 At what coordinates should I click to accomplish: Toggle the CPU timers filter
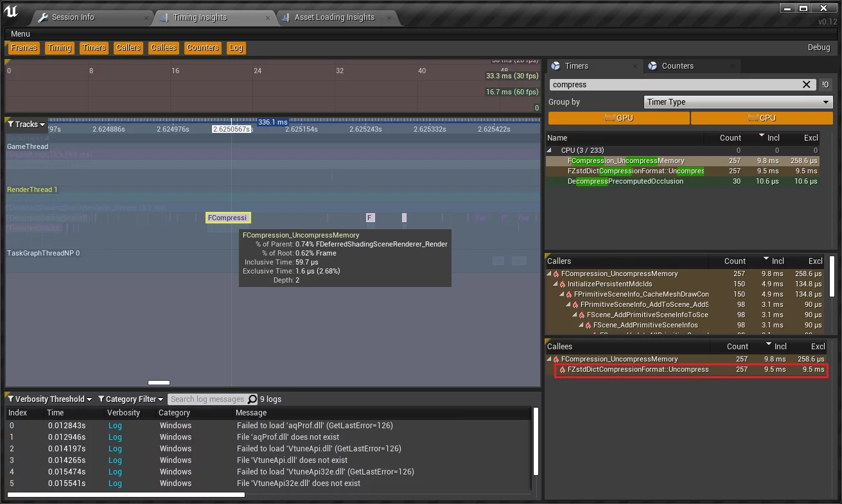[762, 118]
